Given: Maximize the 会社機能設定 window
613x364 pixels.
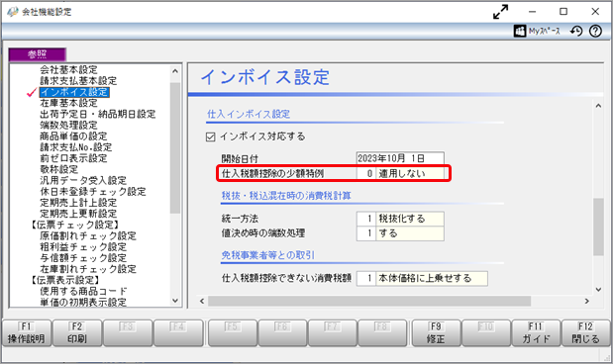Looking at the screenshot, I should (563, 12).
